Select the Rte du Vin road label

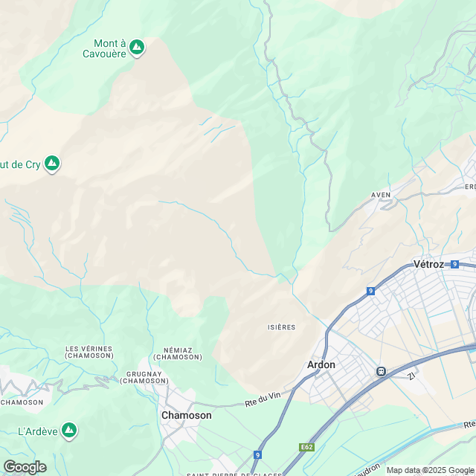pos(263,399)
